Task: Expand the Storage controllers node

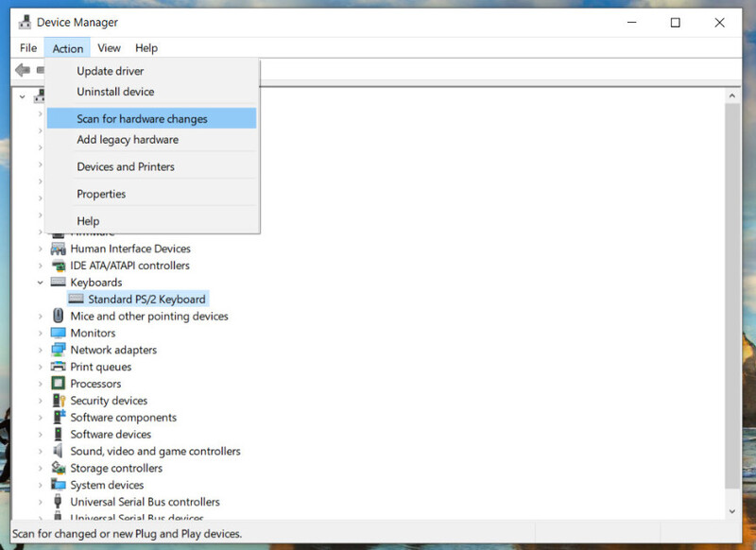Action: click(x=41, y=468)
